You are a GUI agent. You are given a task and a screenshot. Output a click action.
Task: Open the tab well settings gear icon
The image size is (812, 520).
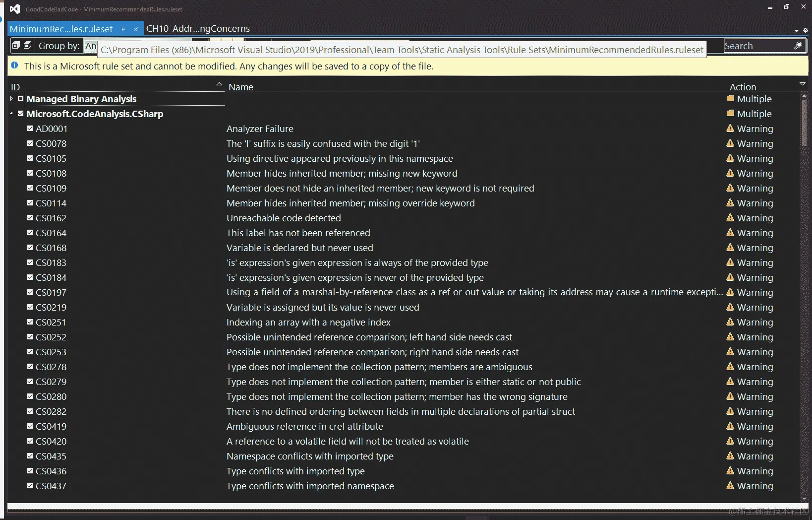click(805, 31)
